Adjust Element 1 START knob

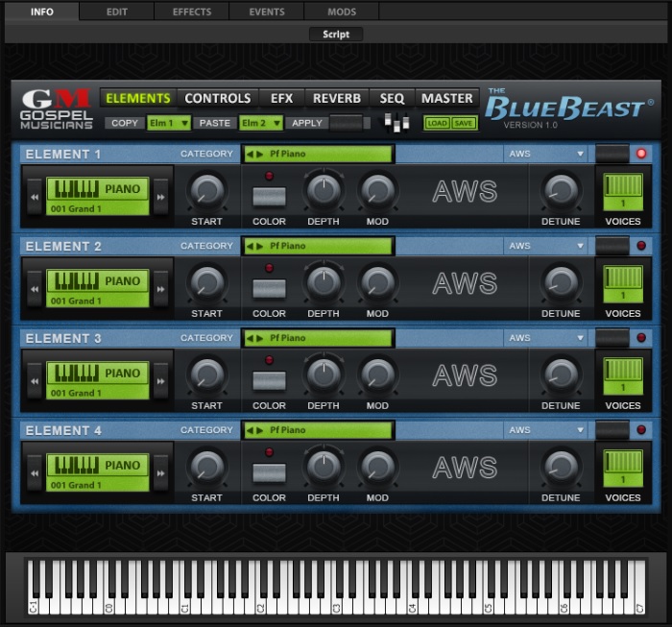click(207, 191)
